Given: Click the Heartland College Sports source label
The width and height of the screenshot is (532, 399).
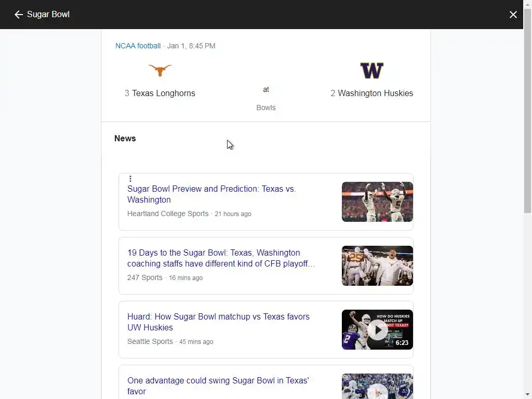Looking at the screenshot, I should (x=168, y=214).
